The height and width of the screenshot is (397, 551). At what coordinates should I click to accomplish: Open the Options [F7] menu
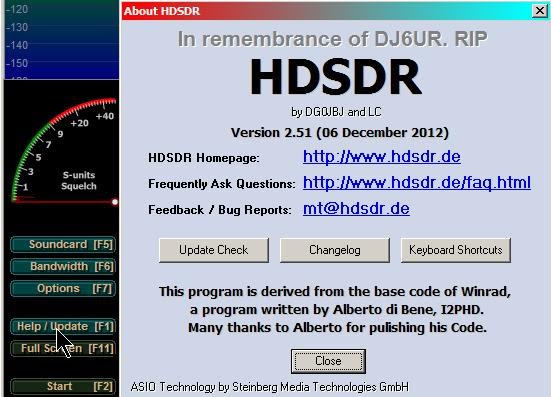click(63, 289)
